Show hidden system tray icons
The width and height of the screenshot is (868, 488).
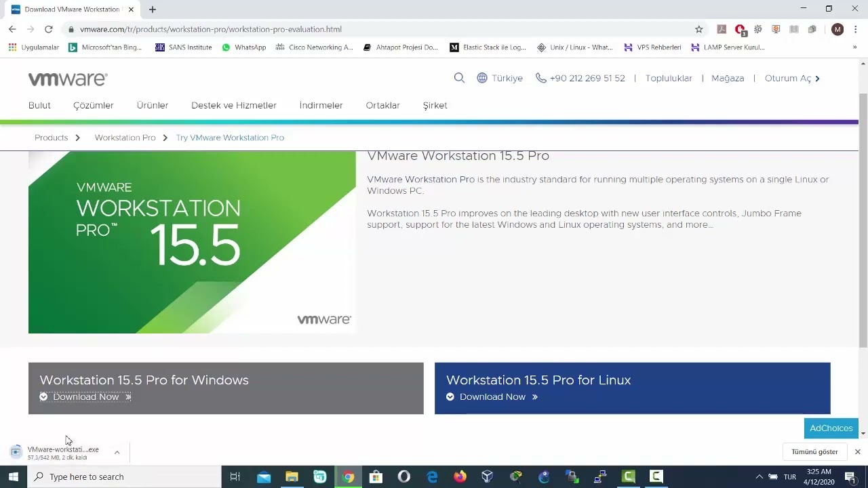[759, 476]
